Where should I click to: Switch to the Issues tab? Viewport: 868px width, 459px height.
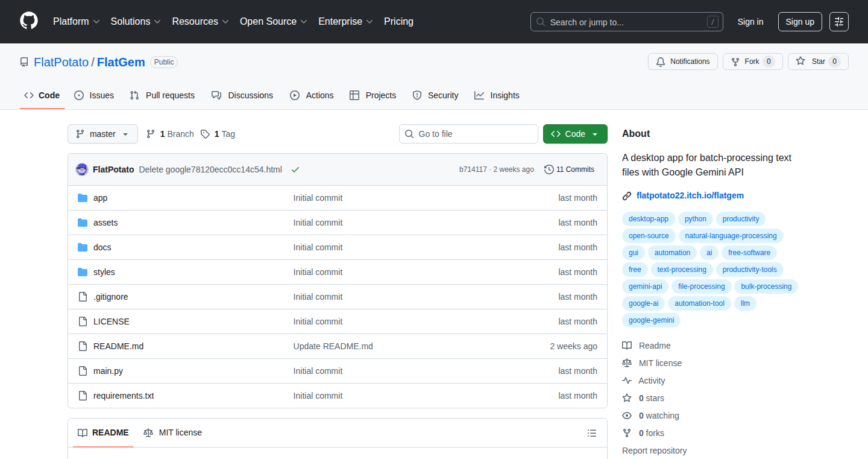pyautogui.click(x=94, y=95)
